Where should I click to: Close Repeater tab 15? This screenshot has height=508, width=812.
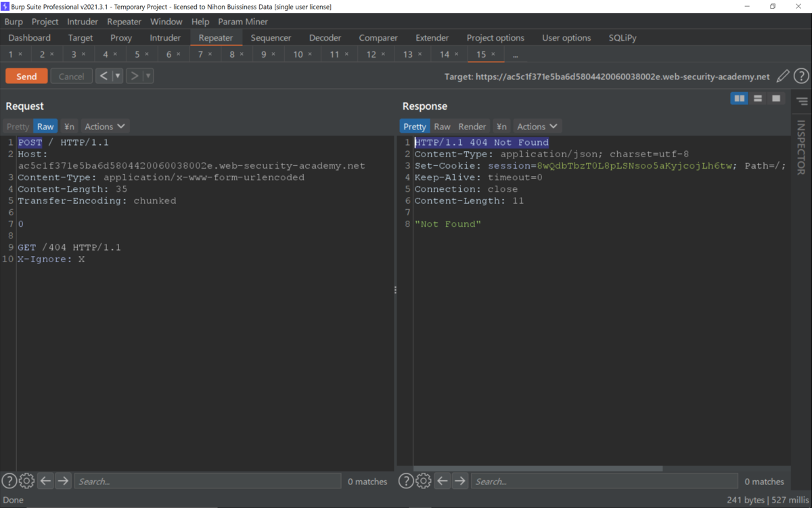(x=493, y=54)
